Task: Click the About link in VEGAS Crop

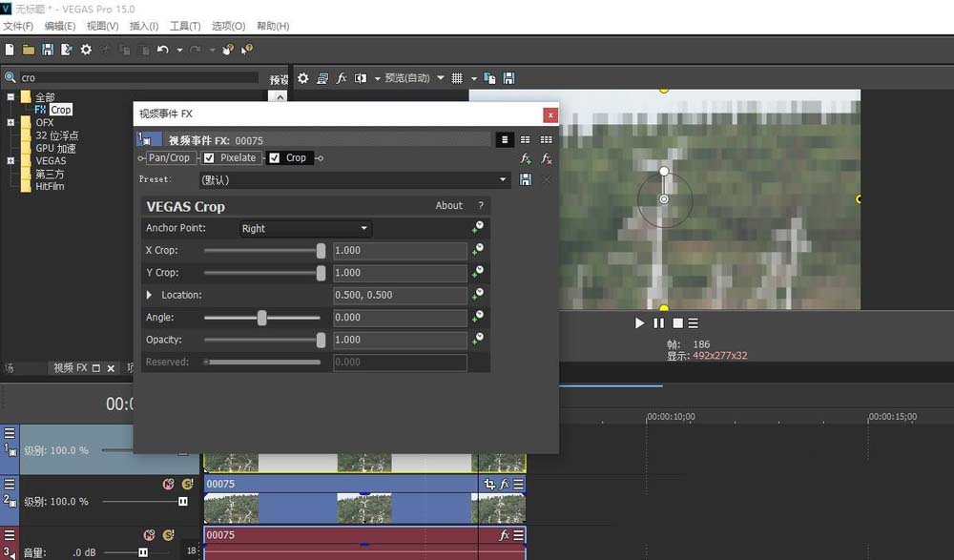Action: point(448,206)
